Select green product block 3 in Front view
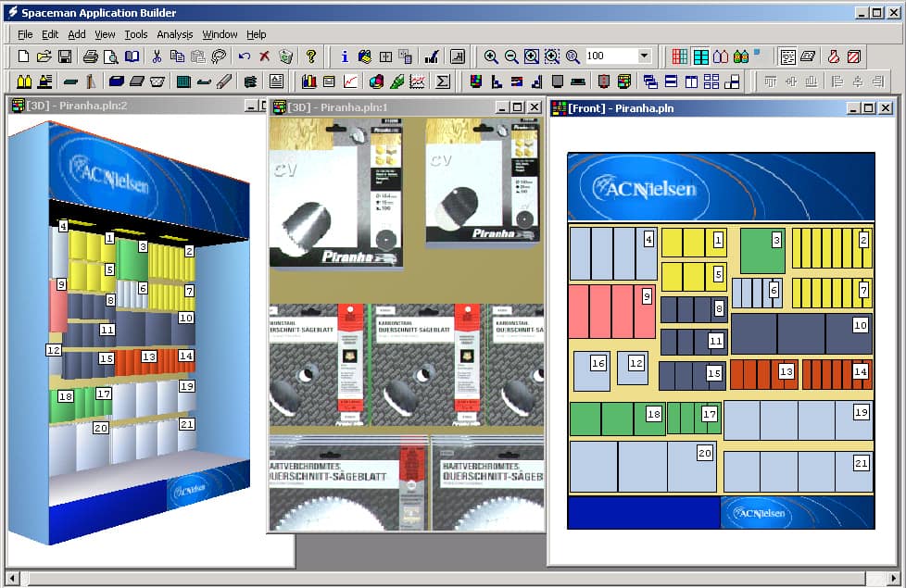This screenshot has width=906, height=588. click(761, 251)
